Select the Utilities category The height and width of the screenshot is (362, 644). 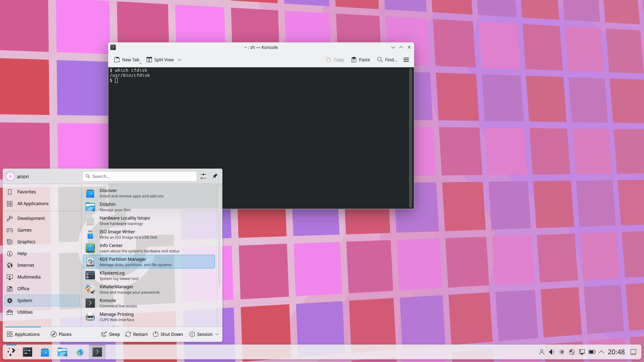click(42, 312)
